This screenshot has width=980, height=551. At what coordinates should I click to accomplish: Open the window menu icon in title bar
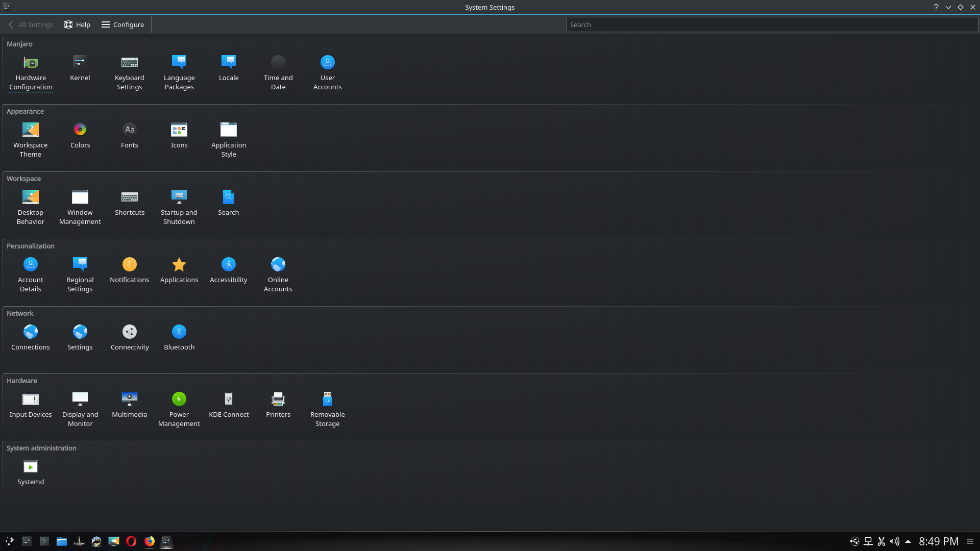click(x=7, y=7)
